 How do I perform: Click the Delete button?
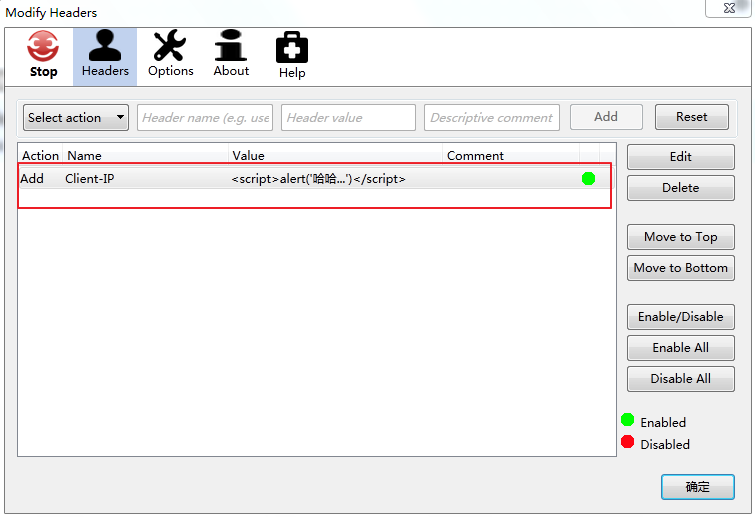tap(680, 188)
